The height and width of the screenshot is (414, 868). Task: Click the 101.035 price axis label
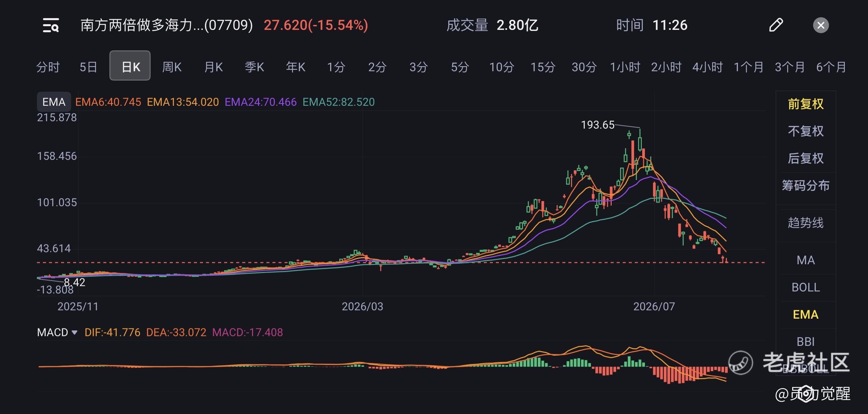click(57, 202)
